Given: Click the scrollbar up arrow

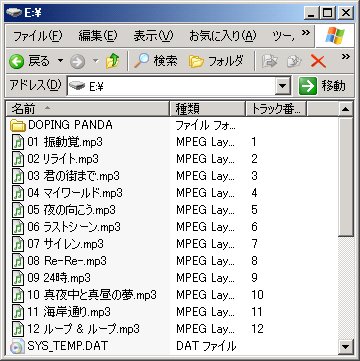Looking at the screenshot, I should coord(346,109).
